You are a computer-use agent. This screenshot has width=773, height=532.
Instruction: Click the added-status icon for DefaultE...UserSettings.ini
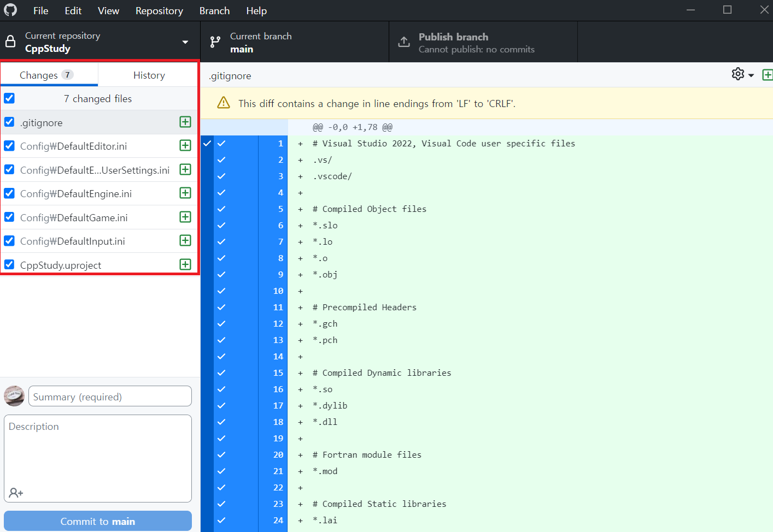click(x=185, y=169)
